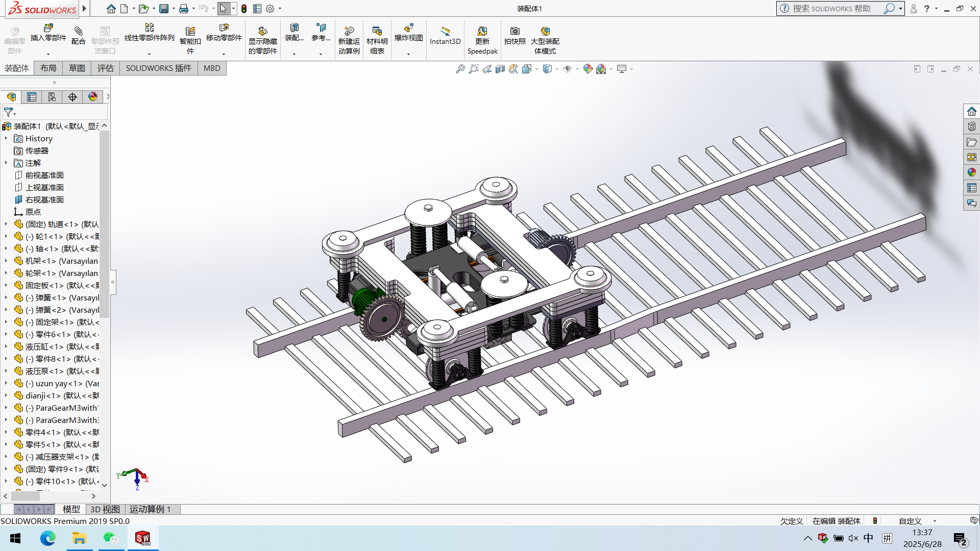Click Previous View icon in view toolbar
Viewport: 980px width, 551px height.
pos(487,69)
